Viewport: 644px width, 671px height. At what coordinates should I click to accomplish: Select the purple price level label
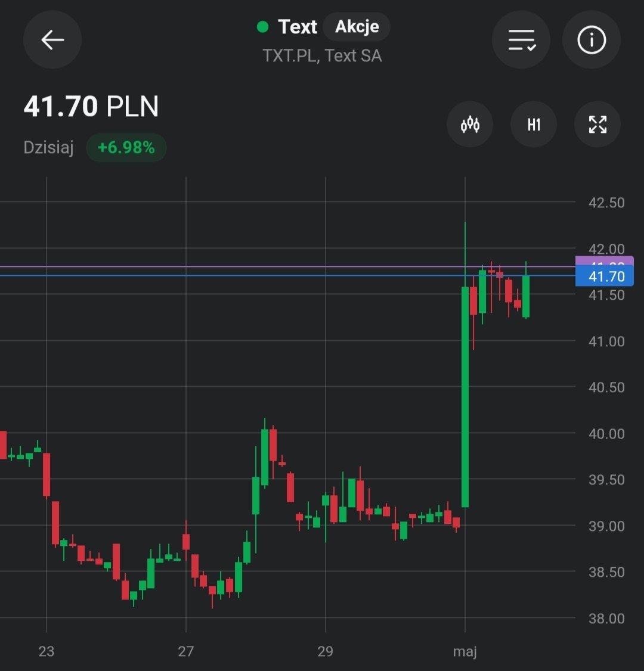point(605,260)
